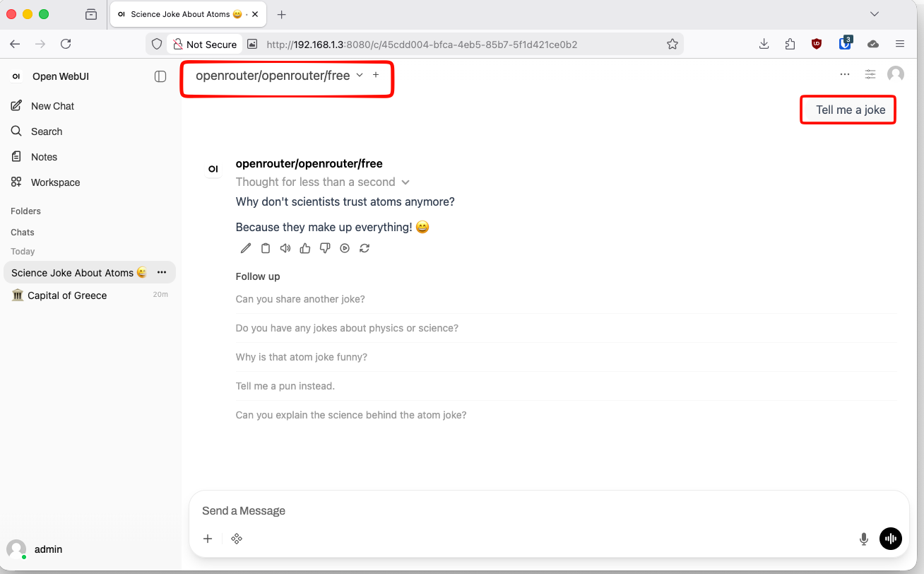This screenshot has height=574, width=924.
Task: Click the Not Secure connection indicator
Action: [x=205, y=44]
